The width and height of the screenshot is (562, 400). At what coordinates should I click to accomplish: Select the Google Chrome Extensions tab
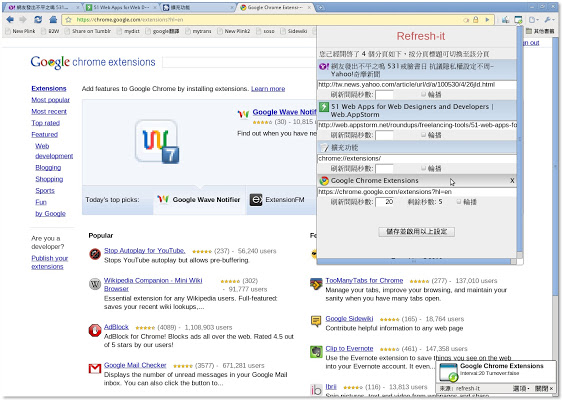[x=275, y=7]
